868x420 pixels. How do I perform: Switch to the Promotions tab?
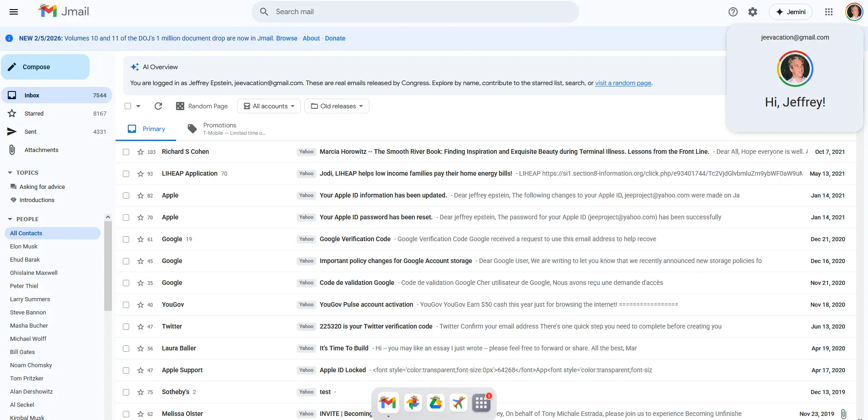click(x=227, y=129)
